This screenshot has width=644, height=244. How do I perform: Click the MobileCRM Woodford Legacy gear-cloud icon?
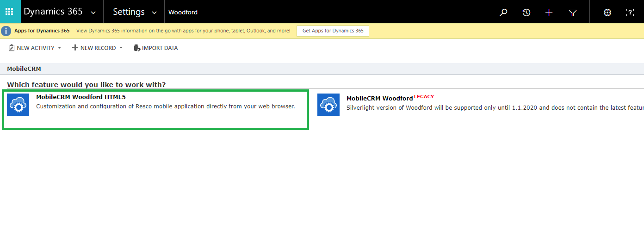(328, 105)
